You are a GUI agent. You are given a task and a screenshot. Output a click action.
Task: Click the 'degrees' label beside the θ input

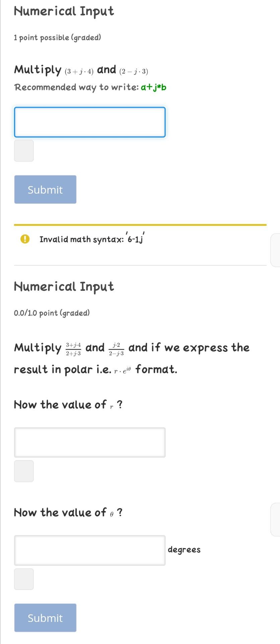(x=184, y=549)
